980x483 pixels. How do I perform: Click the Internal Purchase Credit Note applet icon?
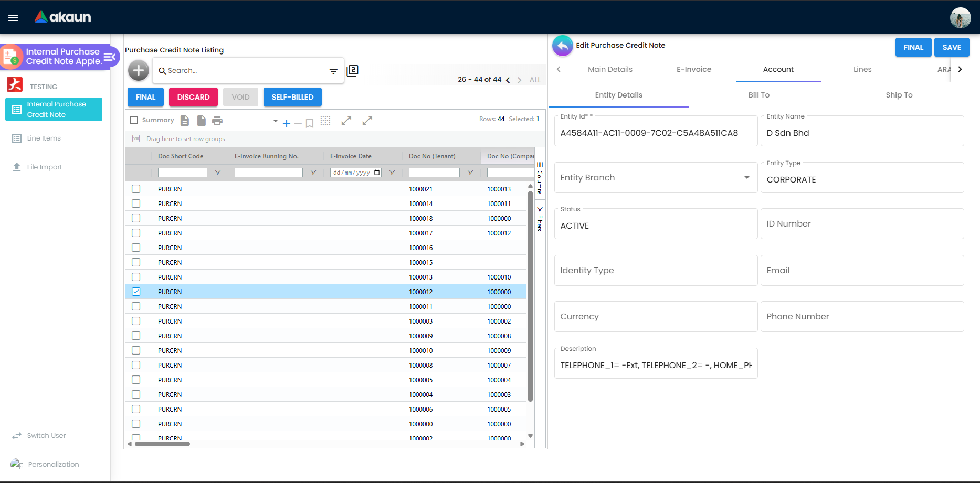tap(12, 57)
